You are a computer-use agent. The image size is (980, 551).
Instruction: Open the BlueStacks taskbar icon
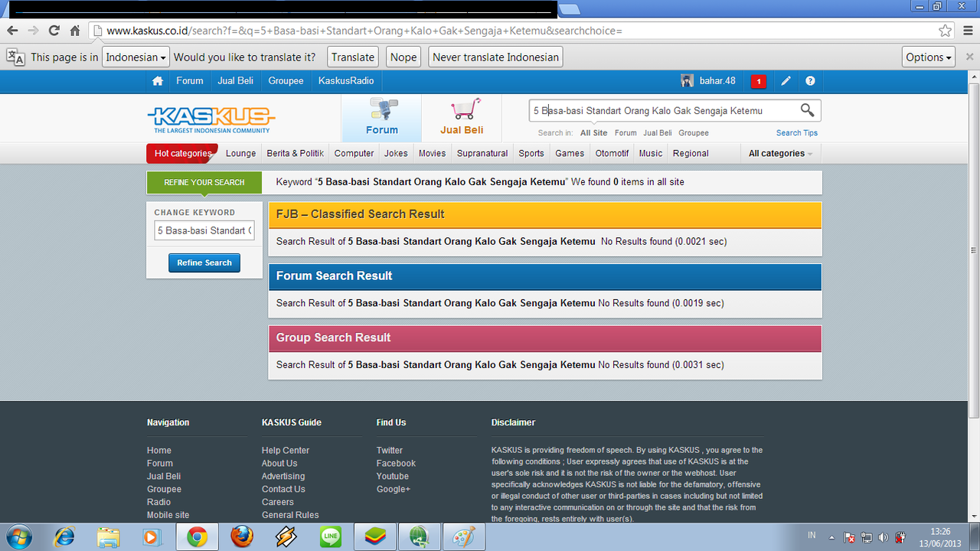click(375, 537)
